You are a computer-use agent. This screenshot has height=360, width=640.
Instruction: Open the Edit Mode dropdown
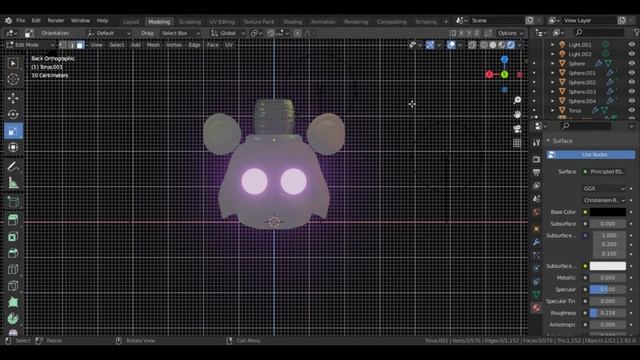[30, 45]
